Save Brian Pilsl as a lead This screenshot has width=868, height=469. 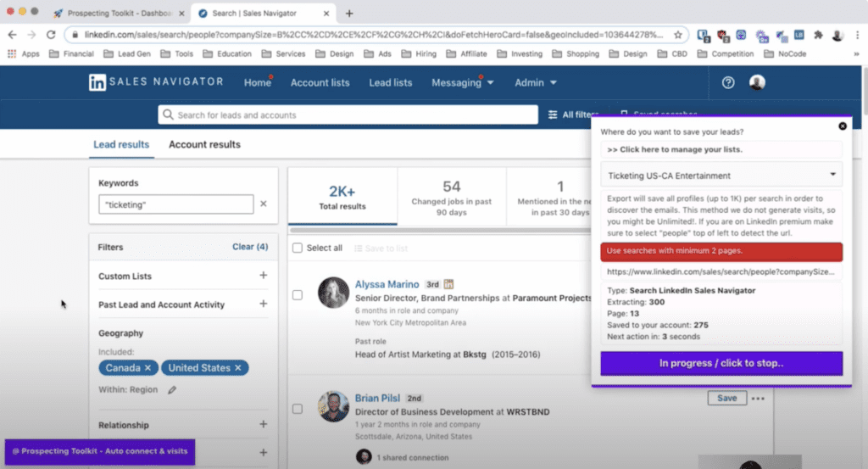click(726, 398)
